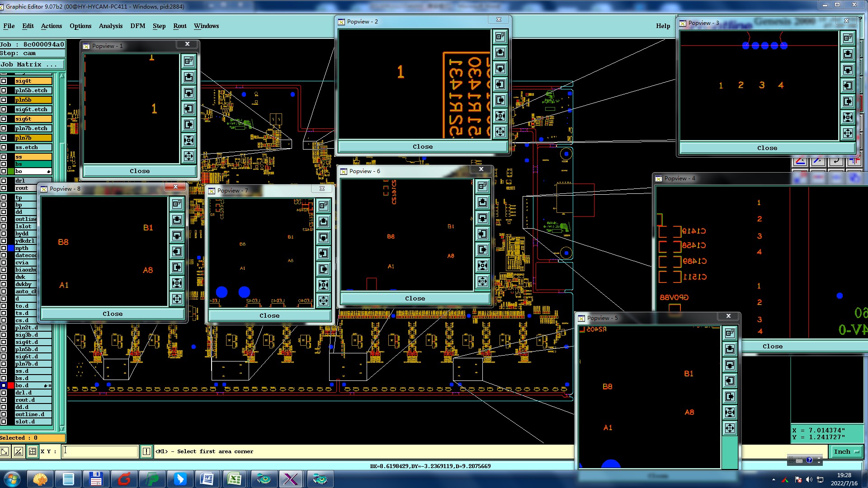This screenshot has height=488, width=868.
Task: Click the grid snap icon beside XY
Action: 33,451
